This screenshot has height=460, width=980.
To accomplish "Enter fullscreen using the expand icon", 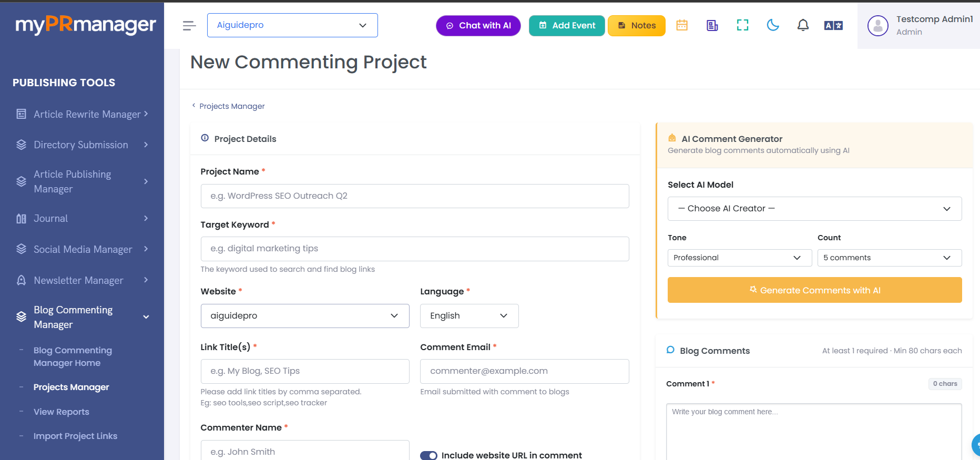I will pos(742,25).
